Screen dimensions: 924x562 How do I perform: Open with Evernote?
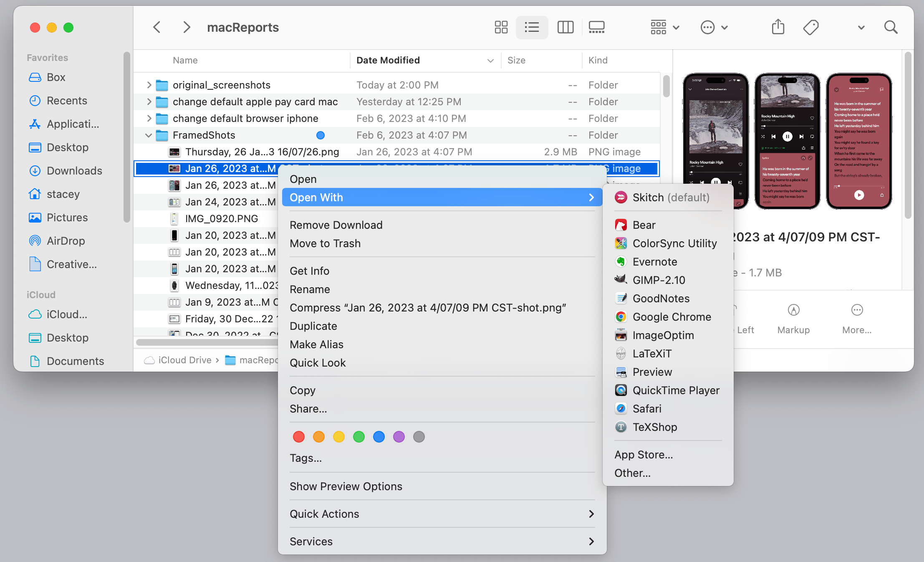[x=668, y=262]
